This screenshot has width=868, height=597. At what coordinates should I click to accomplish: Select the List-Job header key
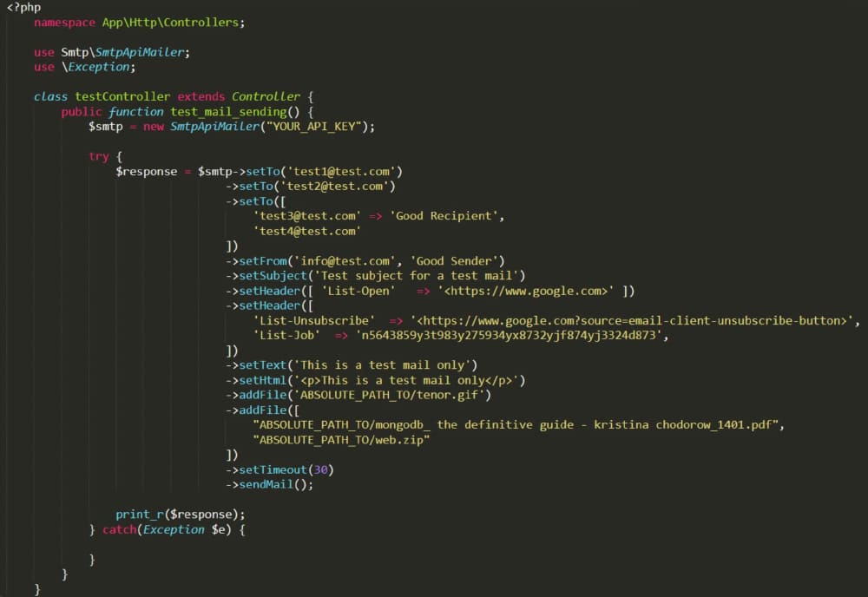pos(290,335)
